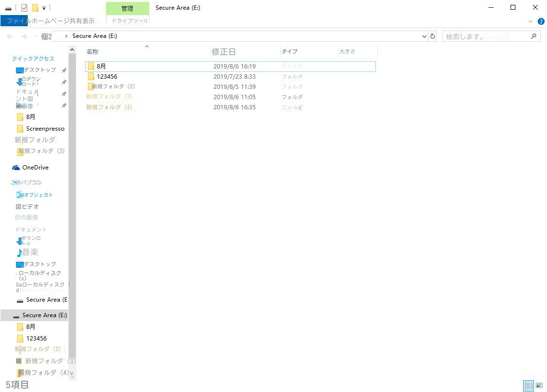Select the 123456 folder in the file list
This screenshot has height=392, width=547.
coord(106,77)
